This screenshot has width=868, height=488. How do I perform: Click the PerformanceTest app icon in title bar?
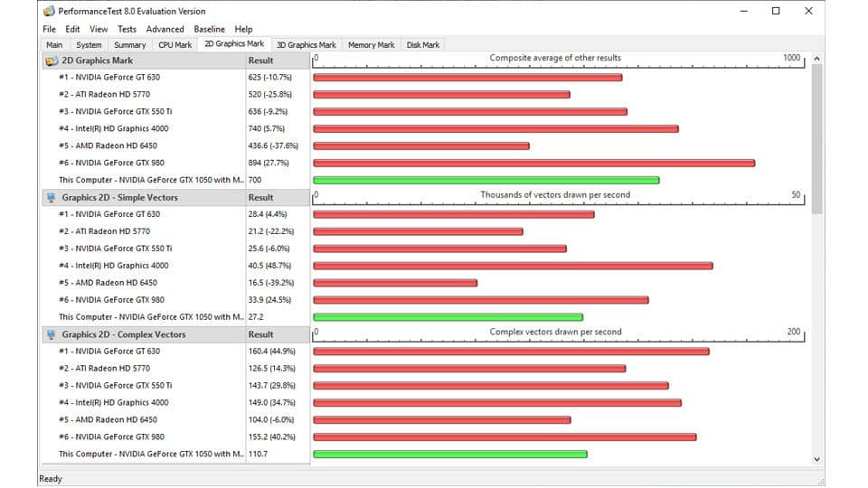49,11
